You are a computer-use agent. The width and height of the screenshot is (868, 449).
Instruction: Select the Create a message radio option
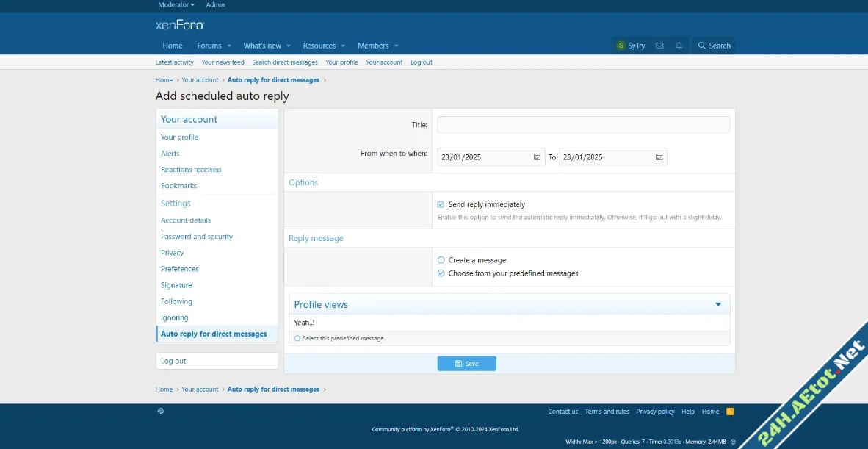click(x=441, y=260)
